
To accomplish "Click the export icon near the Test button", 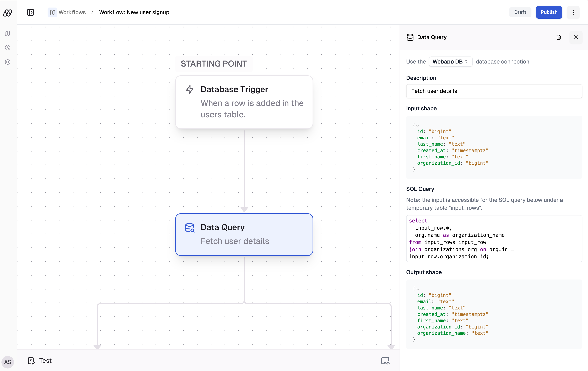I will 385,360.
